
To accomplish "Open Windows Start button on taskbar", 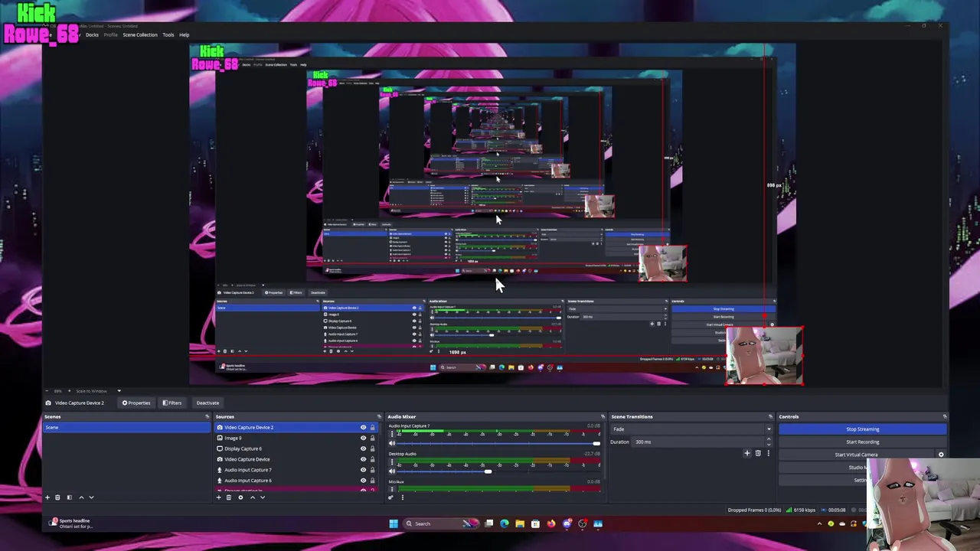I will (394, 524).
